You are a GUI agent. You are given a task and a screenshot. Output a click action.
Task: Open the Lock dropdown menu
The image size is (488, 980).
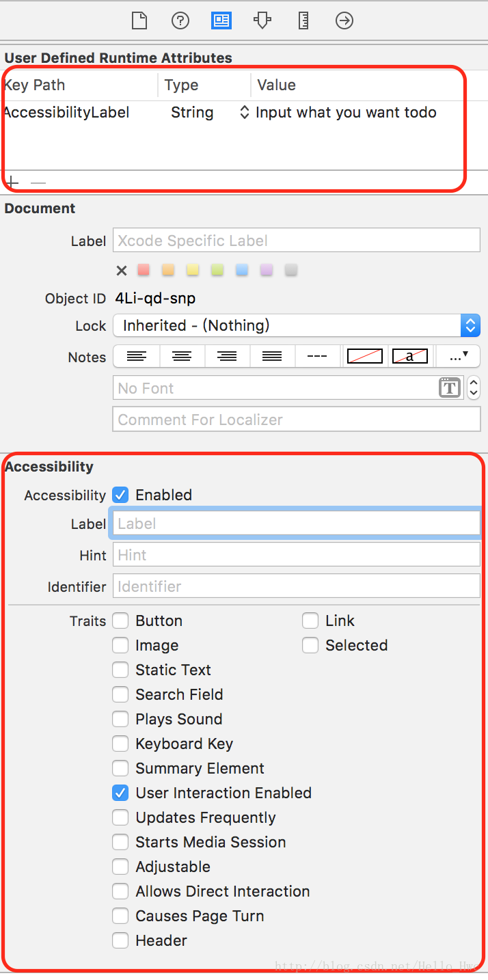(x=297, y=325)
